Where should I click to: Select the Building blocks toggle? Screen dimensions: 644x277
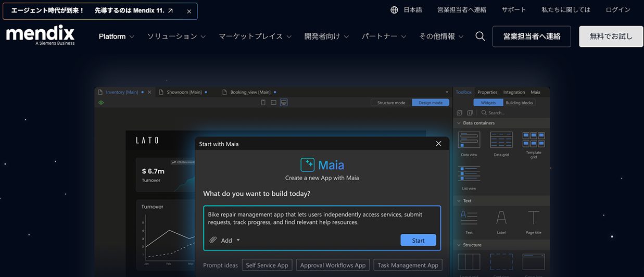coord(520,103)
